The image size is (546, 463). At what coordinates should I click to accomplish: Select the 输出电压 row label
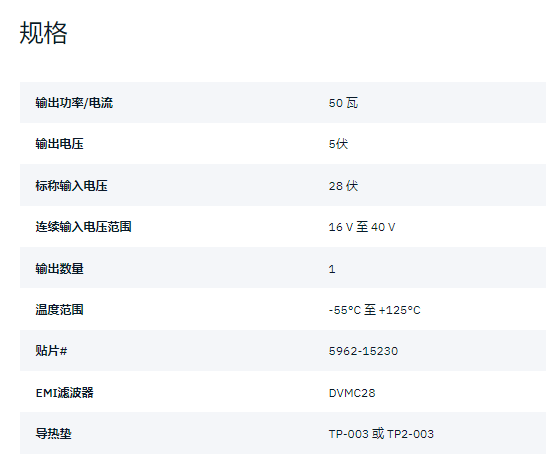click(x=60, y=144)
